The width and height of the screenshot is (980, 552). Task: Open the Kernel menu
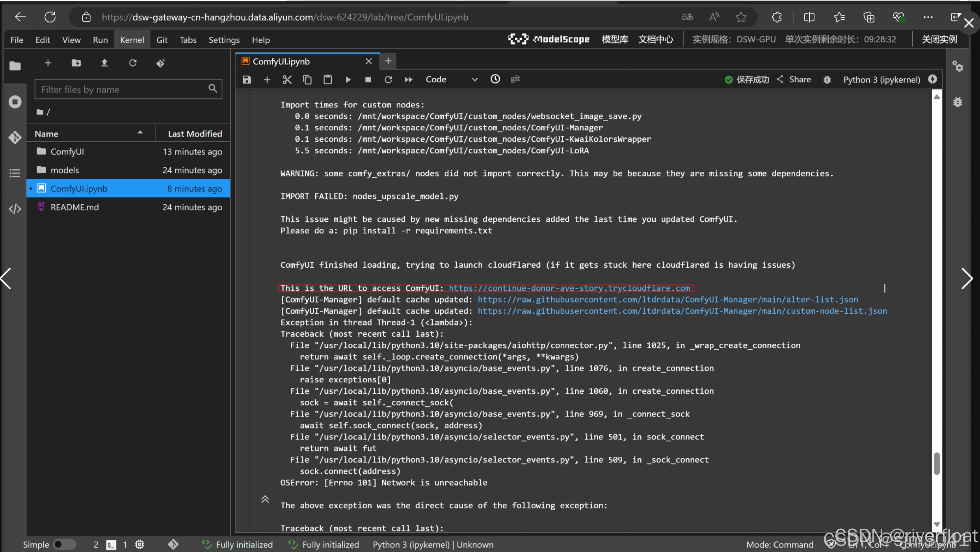(x=132, y=40)
